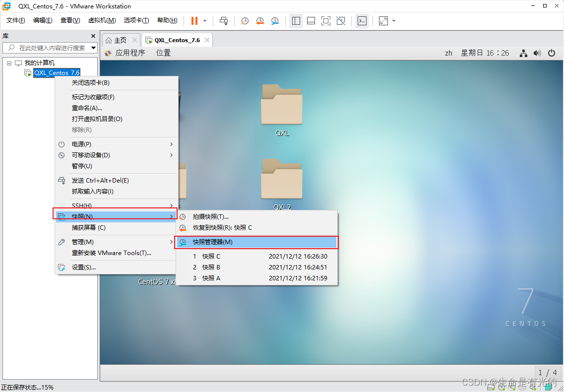The image size is (564, 392).
Task: Open the 选项卡(T) menu
Action: pos(136,20)
